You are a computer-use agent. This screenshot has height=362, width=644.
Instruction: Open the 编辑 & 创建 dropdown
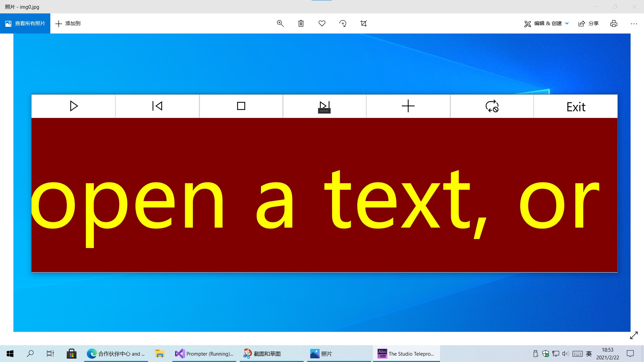pyautogui.click(x=546, y=23)
